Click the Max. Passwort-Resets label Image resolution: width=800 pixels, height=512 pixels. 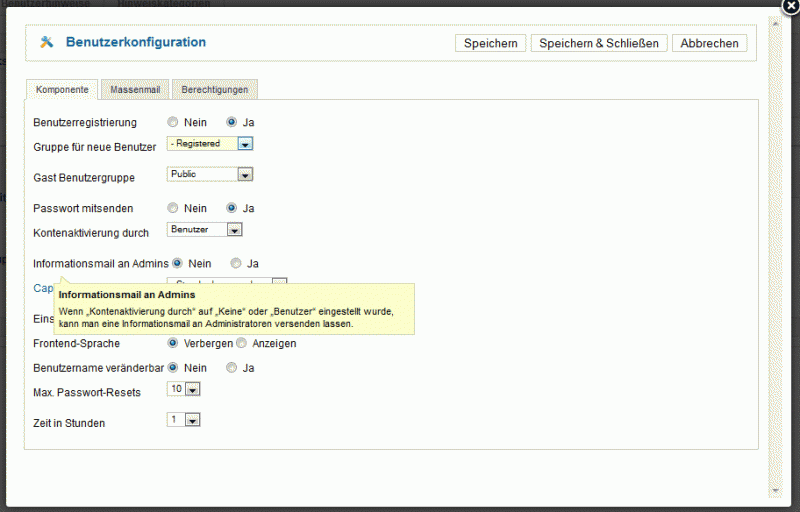point(87,393)
